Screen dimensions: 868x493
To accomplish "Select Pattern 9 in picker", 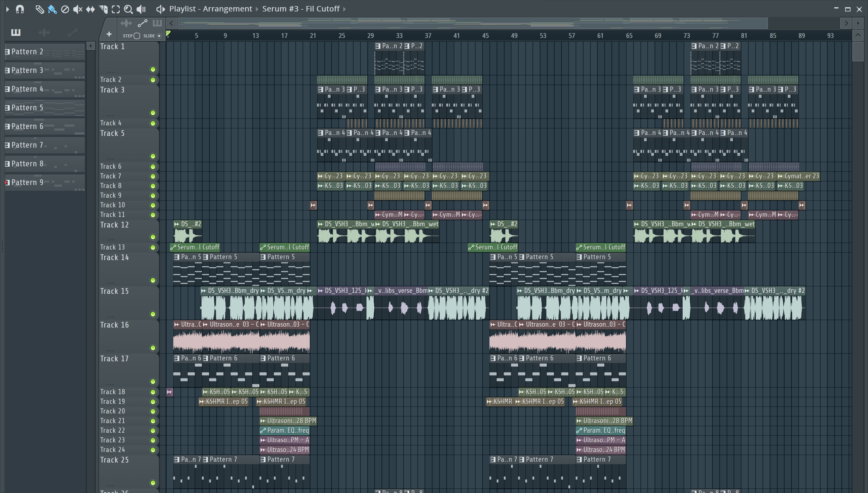I will click(45, 182).
